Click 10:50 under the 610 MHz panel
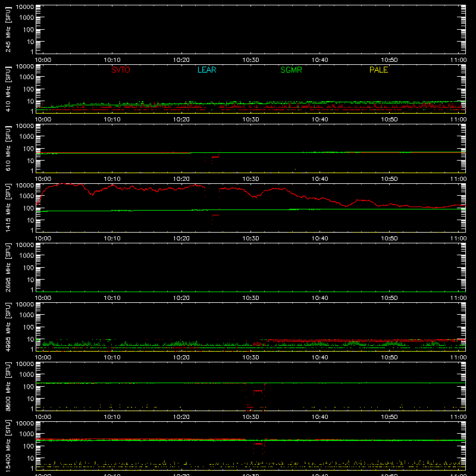This screenshot has height=476, width=476. 389,179
